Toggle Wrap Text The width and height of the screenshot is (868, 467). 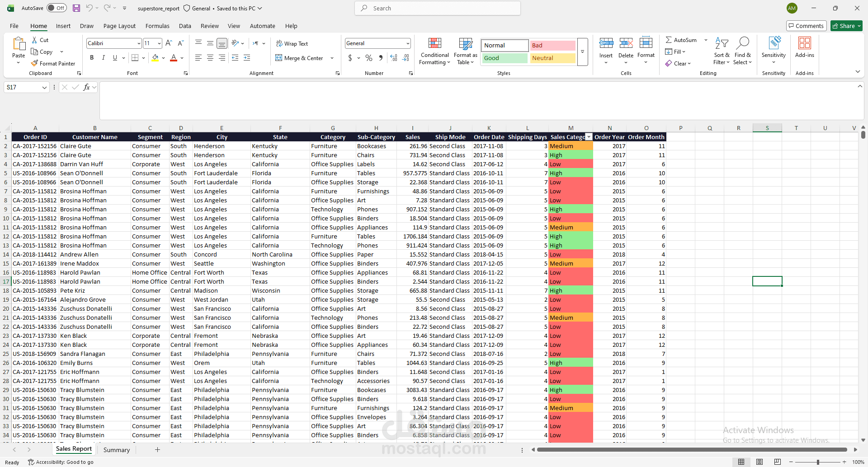click(x=292, y=44)
